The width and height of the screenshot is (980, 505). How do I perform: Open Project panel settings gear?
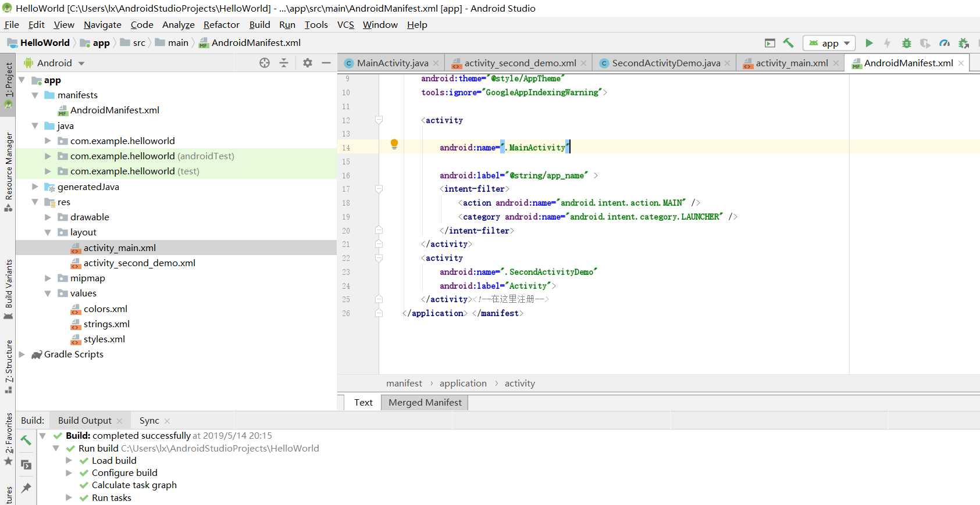308,63
